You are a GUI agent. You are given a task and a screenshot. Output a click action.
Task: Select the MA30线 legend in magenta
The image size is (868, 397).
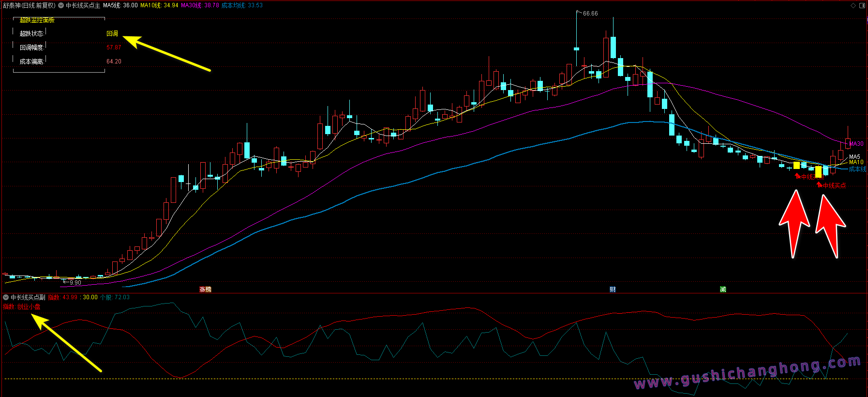[200, 5]
